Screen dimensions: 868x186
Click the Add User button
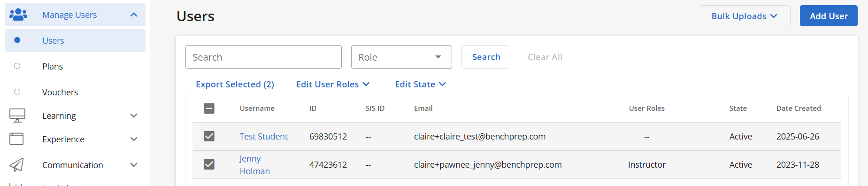[x=829, y=16]
